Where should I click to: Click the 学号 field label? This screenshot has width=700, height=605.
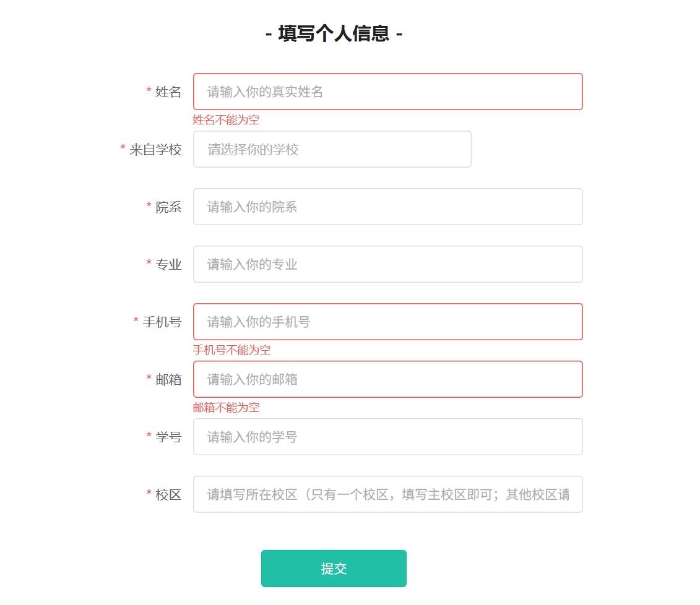pos(168,437)
